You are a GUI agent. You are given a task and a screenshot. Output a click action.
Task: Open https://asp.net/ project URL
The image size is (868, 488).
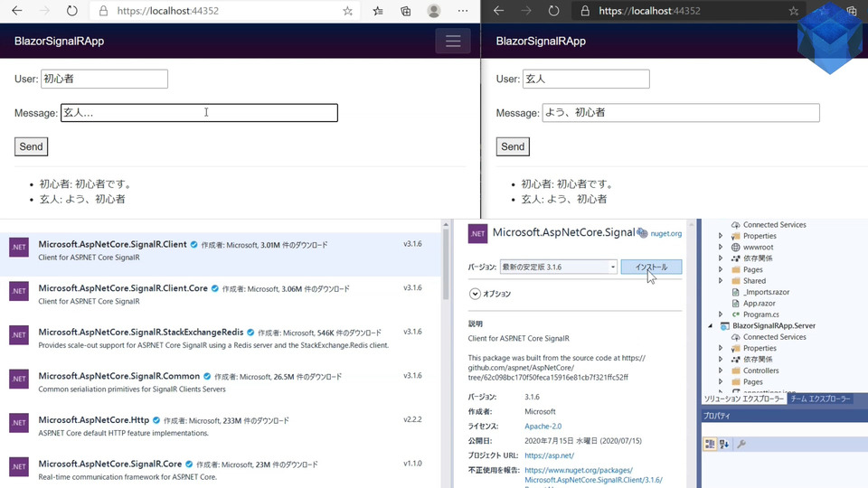pos(549,455)
